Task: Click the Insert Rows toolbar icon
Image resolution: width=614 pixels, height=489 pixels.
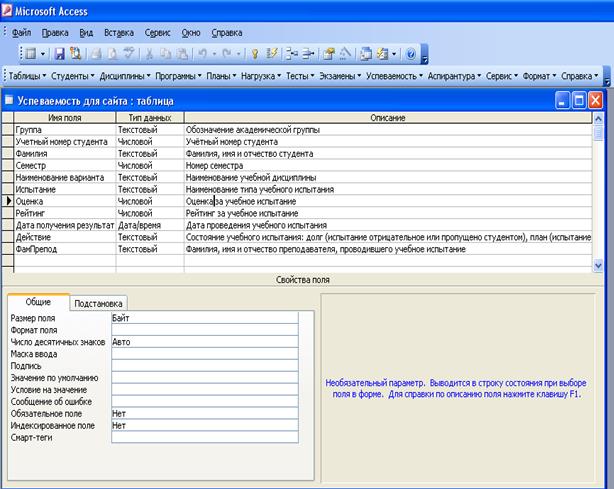Action: [x=292, y=54]
